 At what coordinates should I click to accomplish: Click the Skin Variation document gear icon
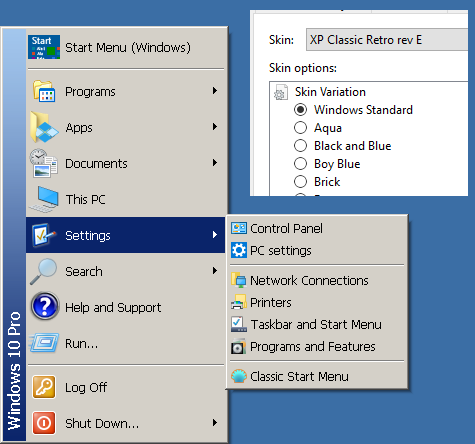[x=280, y=92]
